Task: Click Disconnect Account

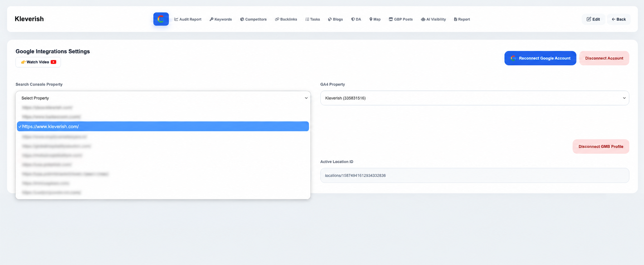Action: [604, 58]
